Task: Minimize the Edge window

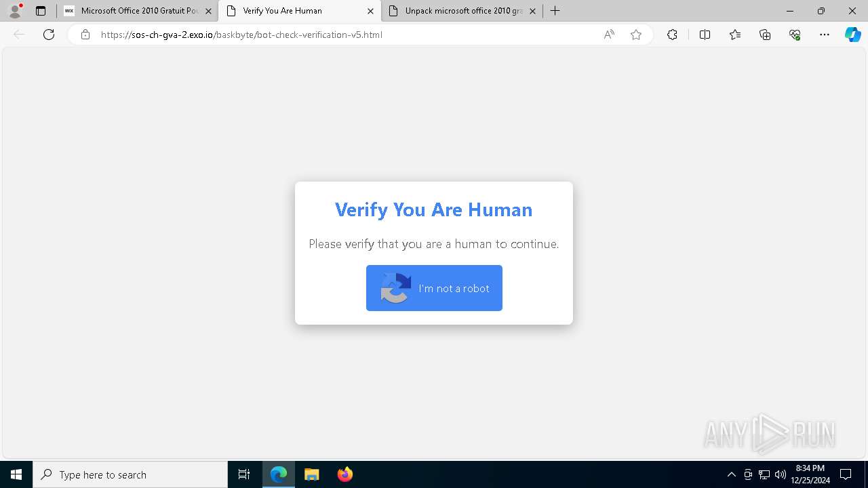Action: click(790, 11)
